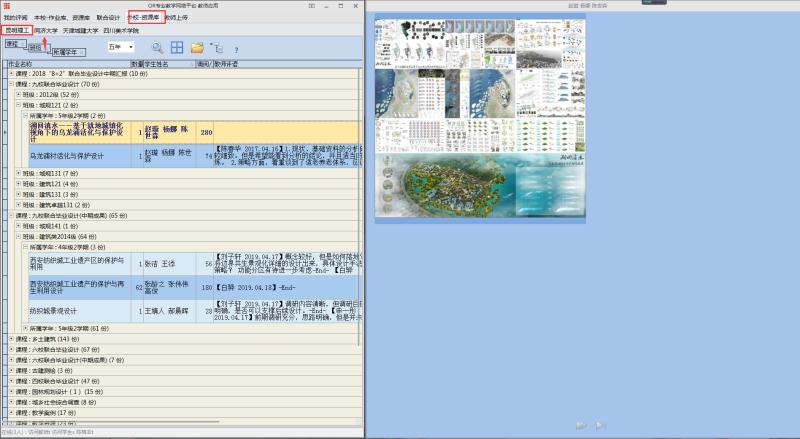This screenshot has width=800, height=439.
Task: Click the tree structure icon in toolbar
Action: click(216, 47)
